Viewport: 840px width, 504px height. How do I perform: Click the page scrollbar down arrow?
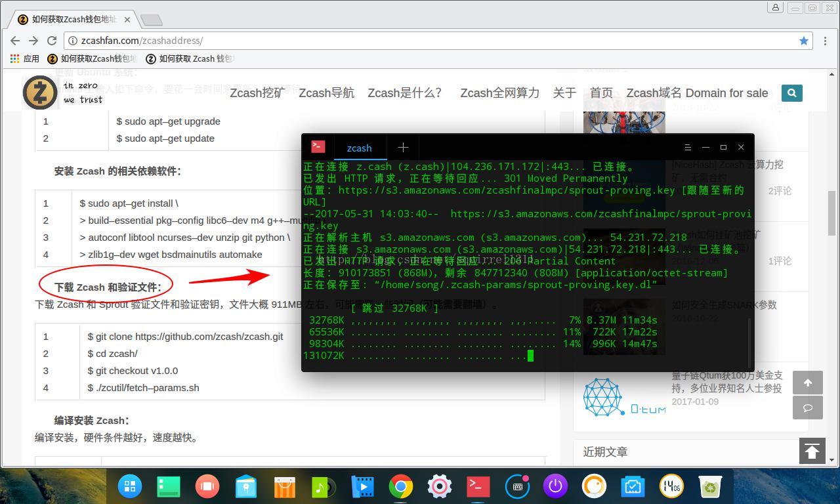(x=832, y=460)
